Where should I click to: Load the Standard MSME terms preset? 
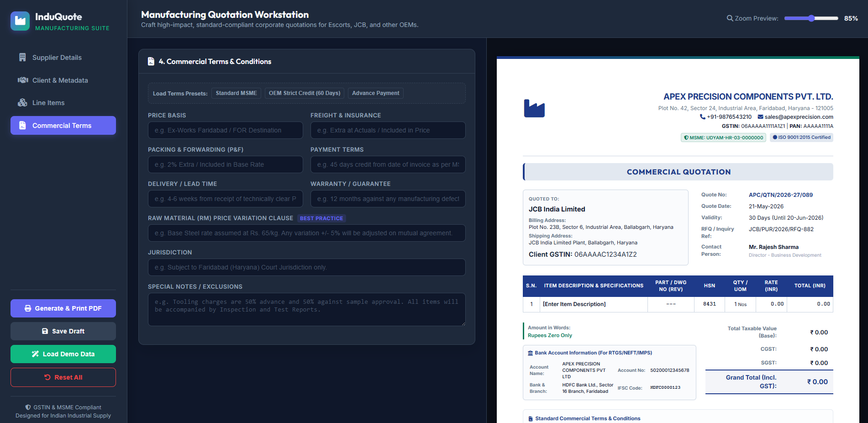point(236,93)
